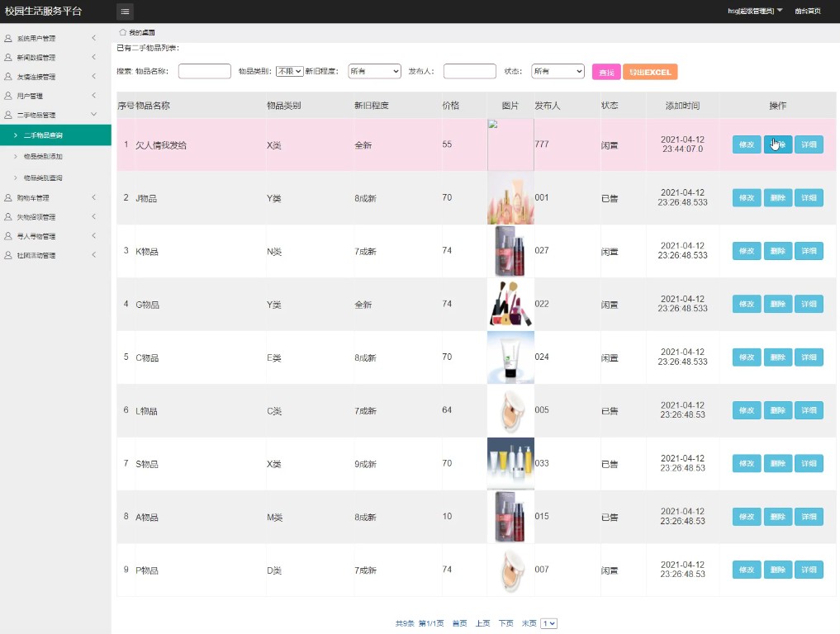Image resolution: width=840 pixels, height=634 pixels.
Task: Click the 添加时间 column header
Action: [682, 106]
